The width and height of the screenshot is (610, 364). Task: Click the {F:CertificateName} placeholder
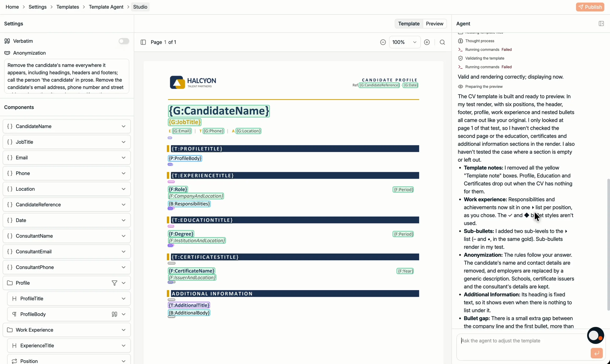(x=191, y=271)
